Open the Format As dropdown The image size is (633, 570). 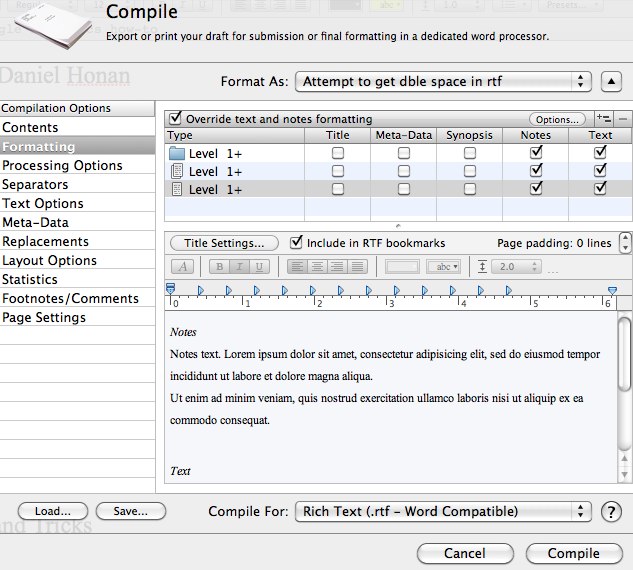click(445, 81)
